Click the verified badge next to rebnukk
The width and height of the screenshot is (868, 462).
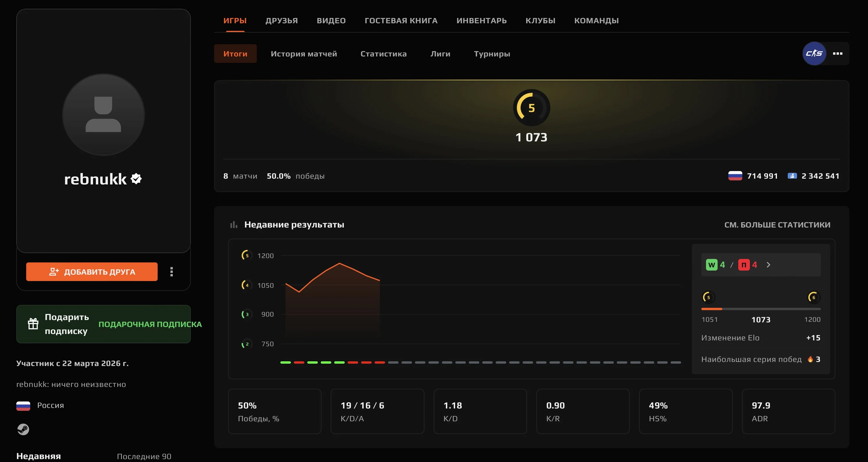click(x=136, y=179)
